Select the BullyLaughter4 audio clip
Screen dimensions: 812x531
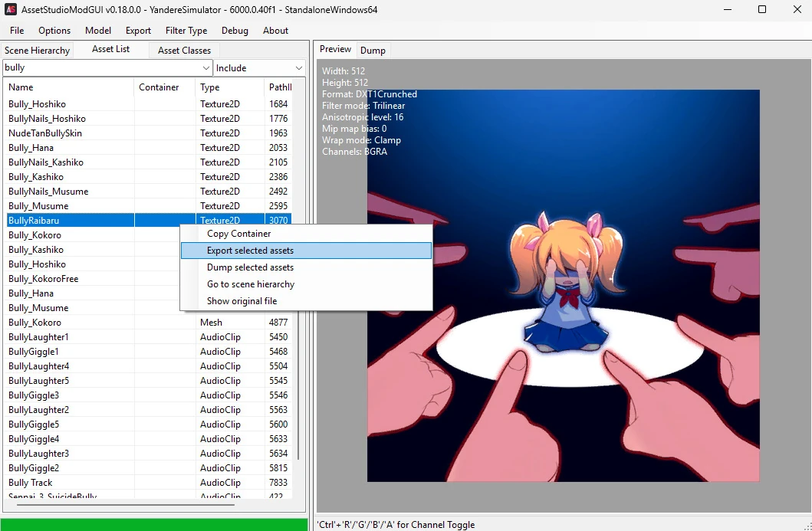pyautogui.click(x=150, y=366)
